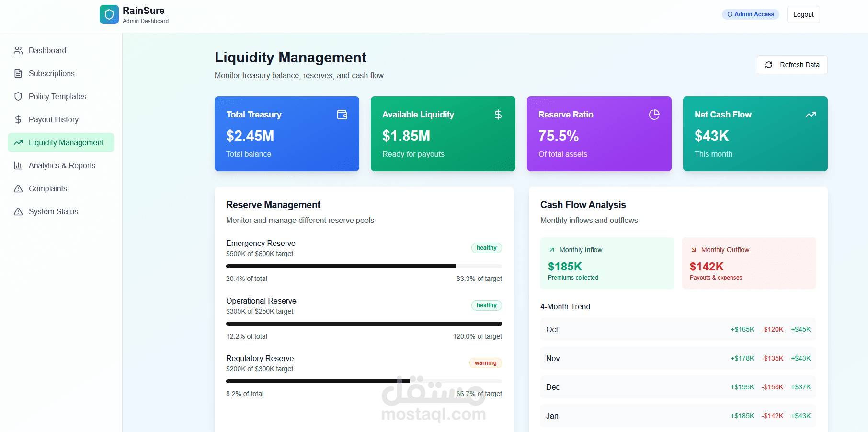The image size is (868, 432).
Task: Go to Subscriptions in the sidebar
Action: pos(61,73)
